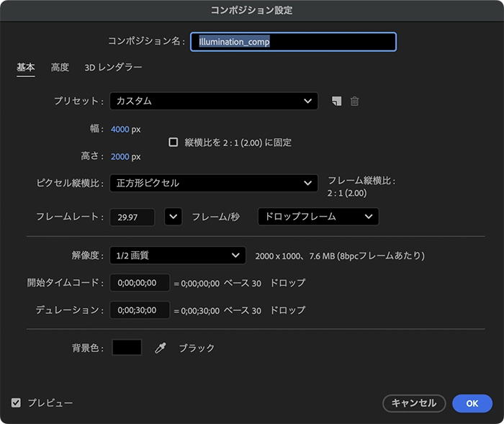Viewport: 504px width, 424px height.
Task: Click the キャンセル button
Action: tap(414, 403)
